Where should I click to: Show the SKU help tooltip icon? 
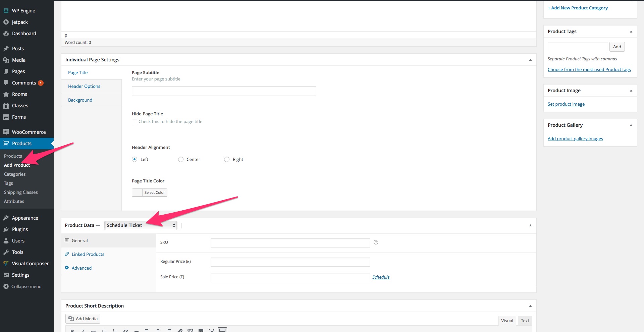(x=376, y=242)
